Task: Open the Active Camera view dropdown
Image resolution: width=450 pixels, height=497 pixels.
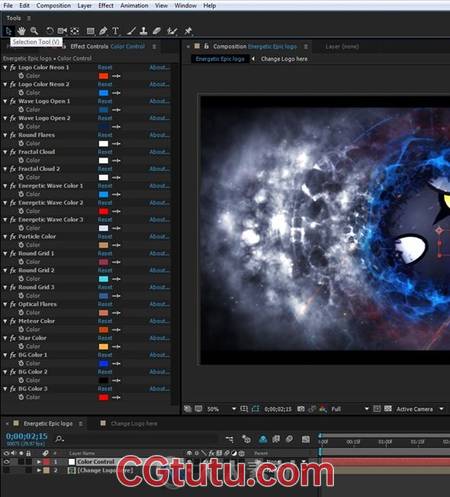Action: coord(420,409)
